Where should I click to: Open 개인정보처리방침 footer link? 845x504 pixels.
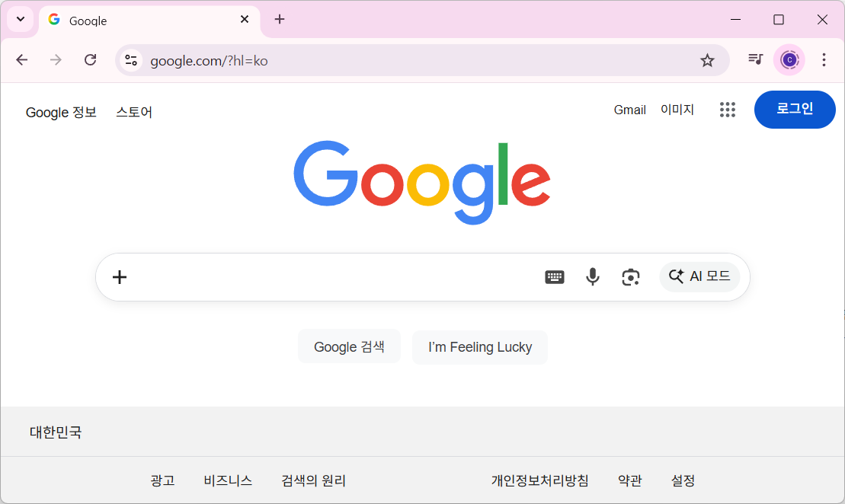point(539,480)
